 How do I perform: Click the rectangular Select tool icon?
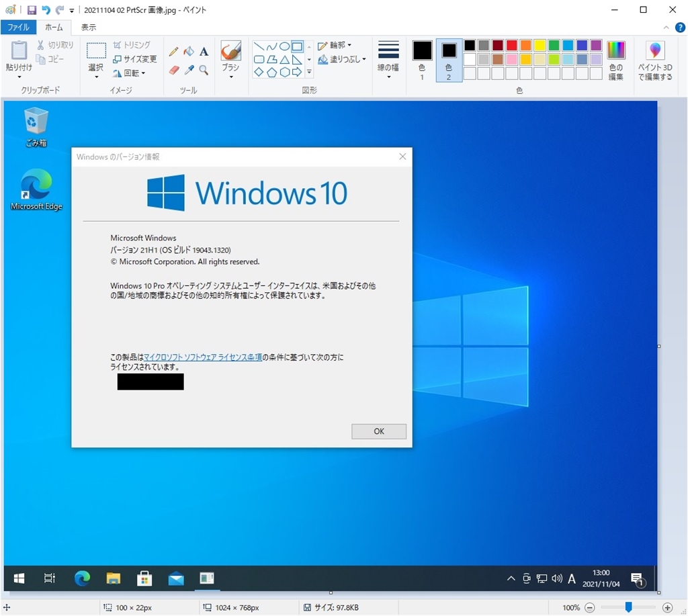click(96, 50)
